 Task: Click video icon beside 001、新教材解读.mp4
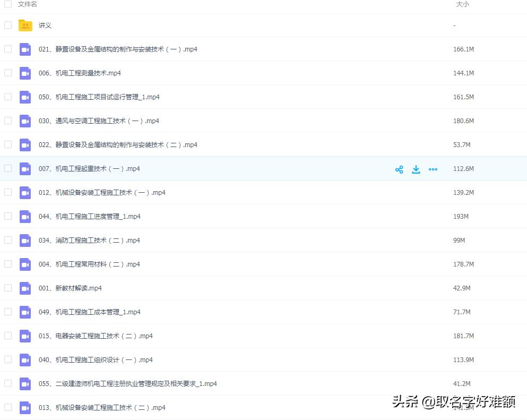[x=25, y=288]
